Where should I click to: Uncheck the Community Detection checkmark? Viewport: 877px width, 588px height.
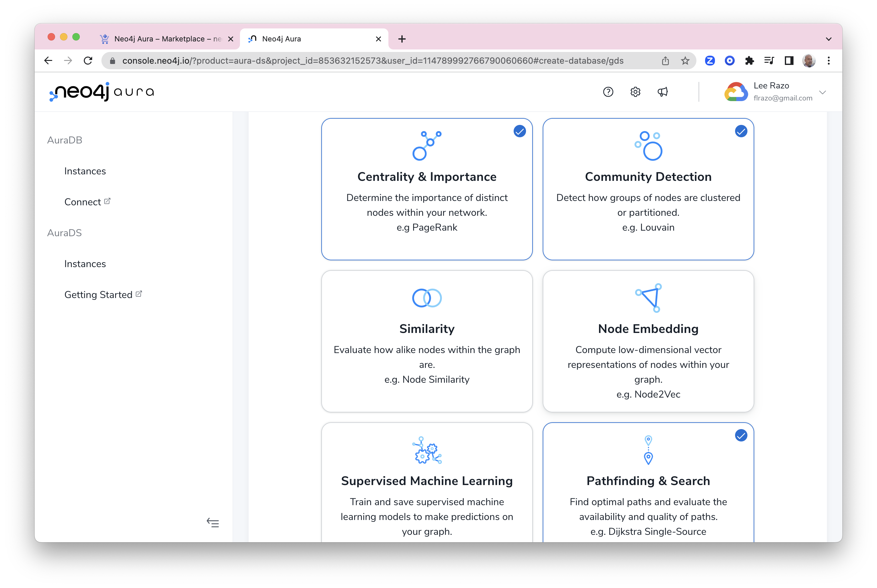tap(741, 131)
